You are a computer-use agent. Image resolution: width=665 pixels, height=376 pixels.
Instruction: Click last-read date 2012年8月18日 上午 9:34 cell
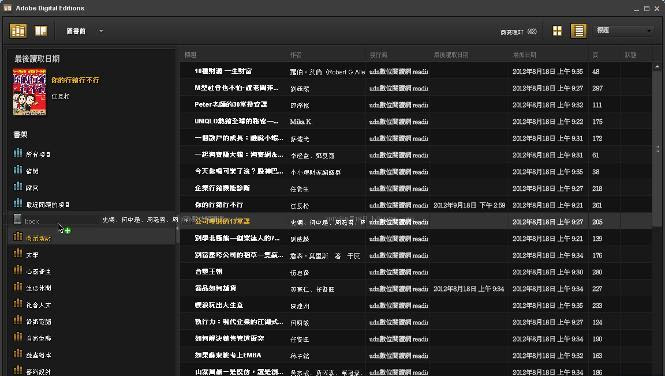469,289
